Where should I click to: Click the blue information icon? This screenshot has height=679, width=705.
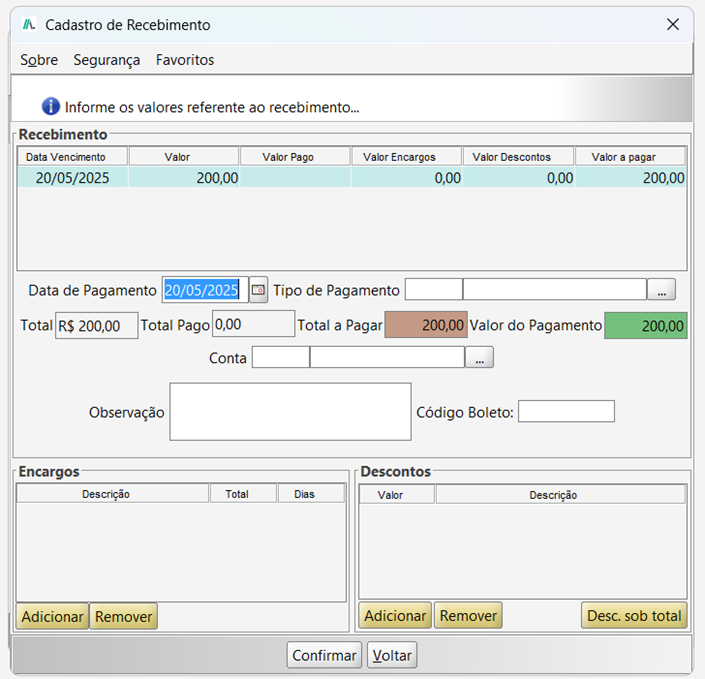[x=51, y=107]
